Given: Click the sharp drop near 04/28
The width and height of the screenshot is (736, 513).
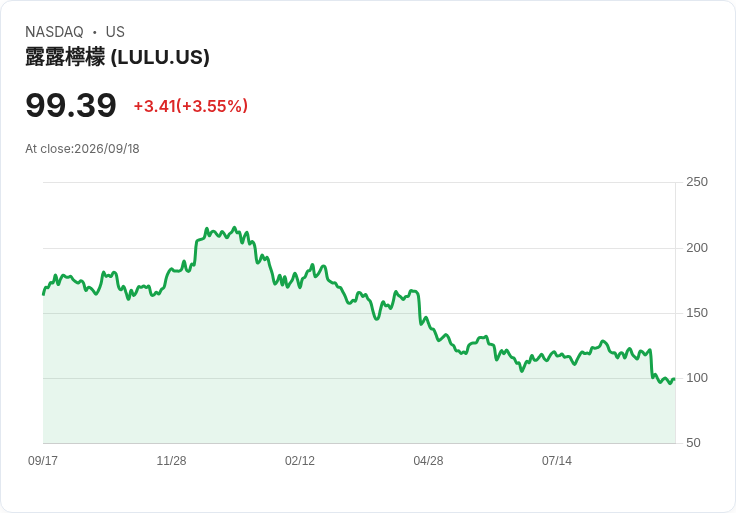Looking at the screenshot, I should (x=419, y=308).
